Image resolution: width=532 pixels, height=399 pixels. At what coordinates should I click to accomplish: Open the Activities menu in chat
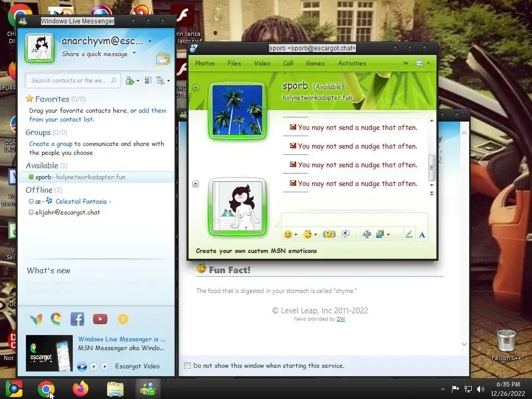click(x=352, y=63)
